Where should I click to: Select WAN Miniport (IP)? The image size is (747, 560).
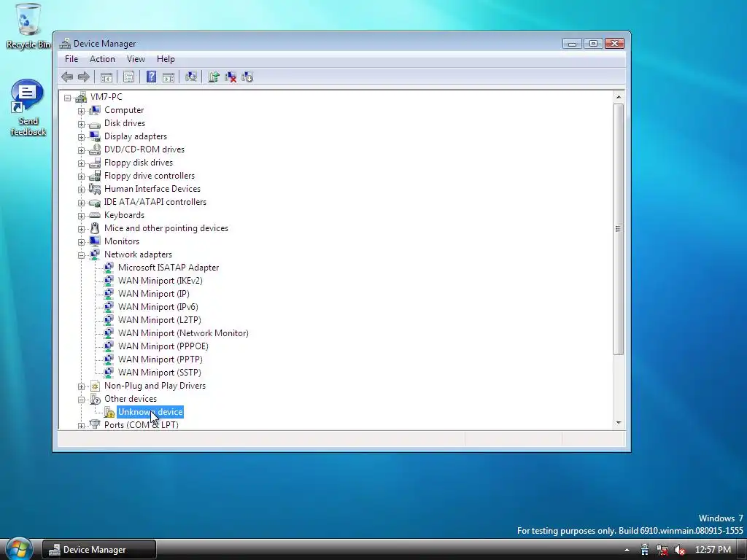pos(153,294)
